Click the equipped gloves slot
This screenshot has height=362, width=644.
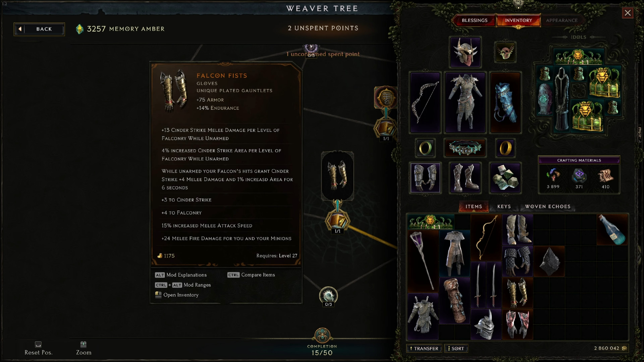click(x=425, y=178)
